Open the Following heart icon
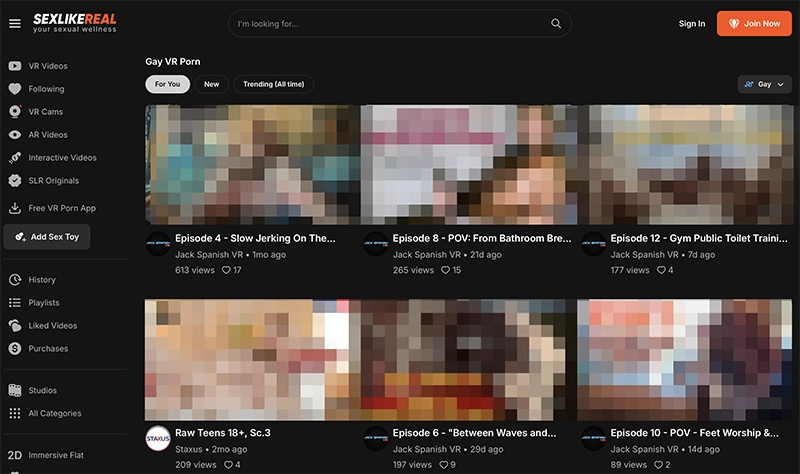The image size is (800, 474). pyautogui.click(x=15, y=89)
